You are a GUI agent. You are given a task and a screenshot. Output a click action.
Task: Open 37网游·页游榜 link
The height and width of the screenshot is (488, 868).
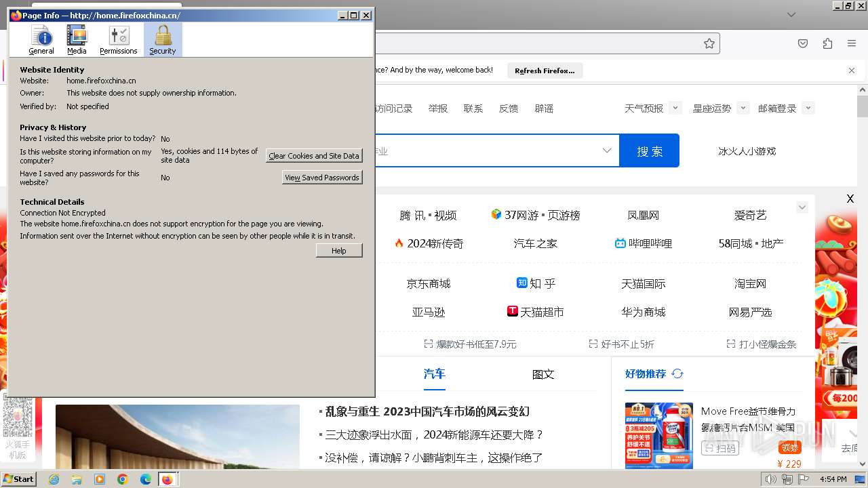pyautogui.click(x=536, y=215)
